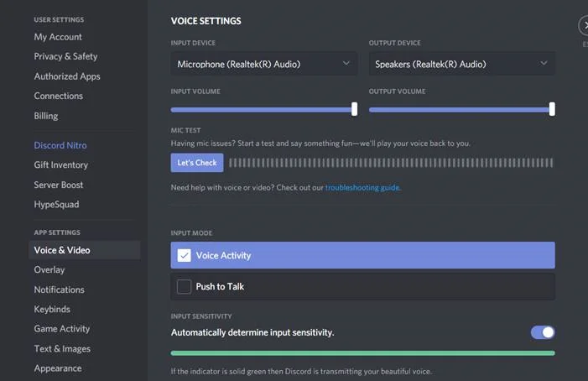Open the troubleshooting guide link
This screenshot has height=381, width=588.
[362, 187]
